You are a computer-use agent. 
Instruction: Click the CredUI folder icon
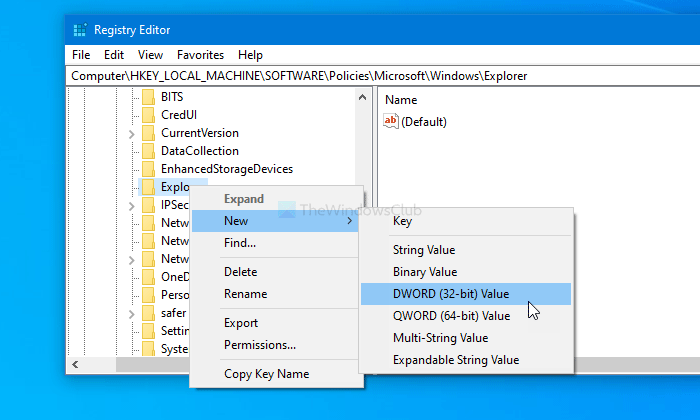click(x=148, y=115)
